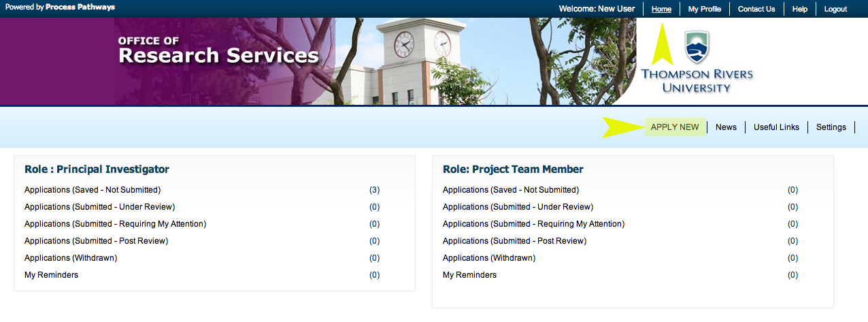This screenshot has width=868, height=322.
Task: Open Useful Links
Action: click(x=776, y=127)
